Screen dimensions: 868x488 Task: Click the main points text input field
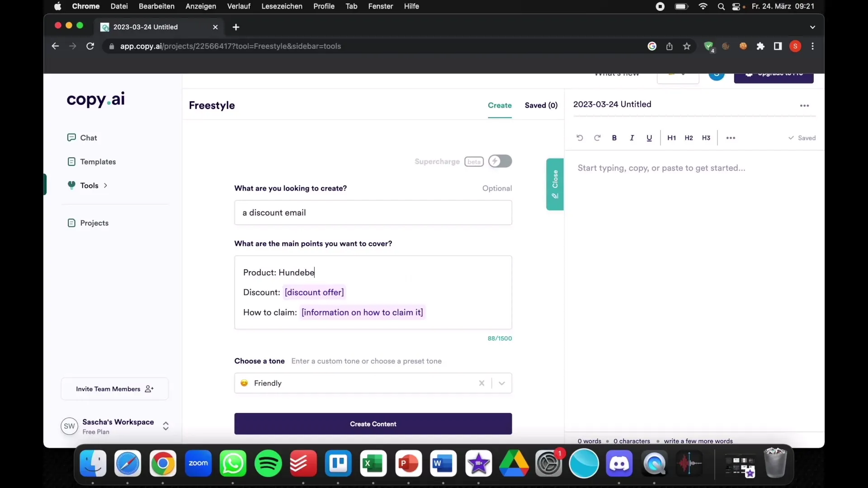pos(373,292)
